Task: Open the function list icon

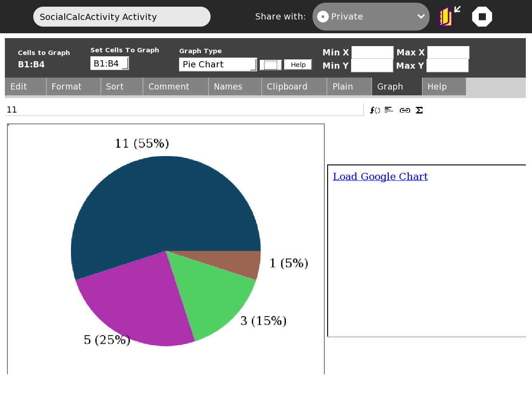Action: [x=375, y=110]
